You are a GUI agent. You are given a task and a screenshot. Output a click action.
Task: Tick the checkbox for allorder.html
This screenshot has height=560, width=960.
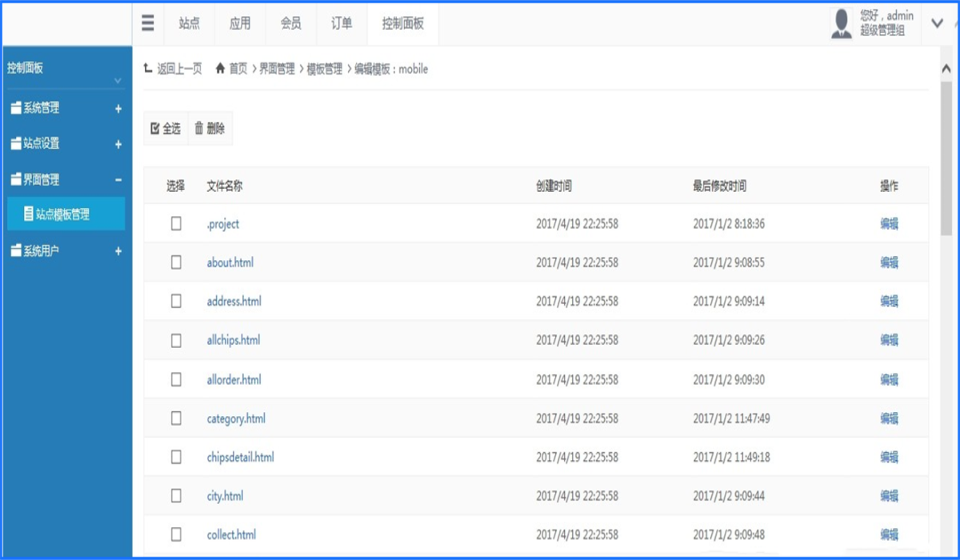point(176,379)
